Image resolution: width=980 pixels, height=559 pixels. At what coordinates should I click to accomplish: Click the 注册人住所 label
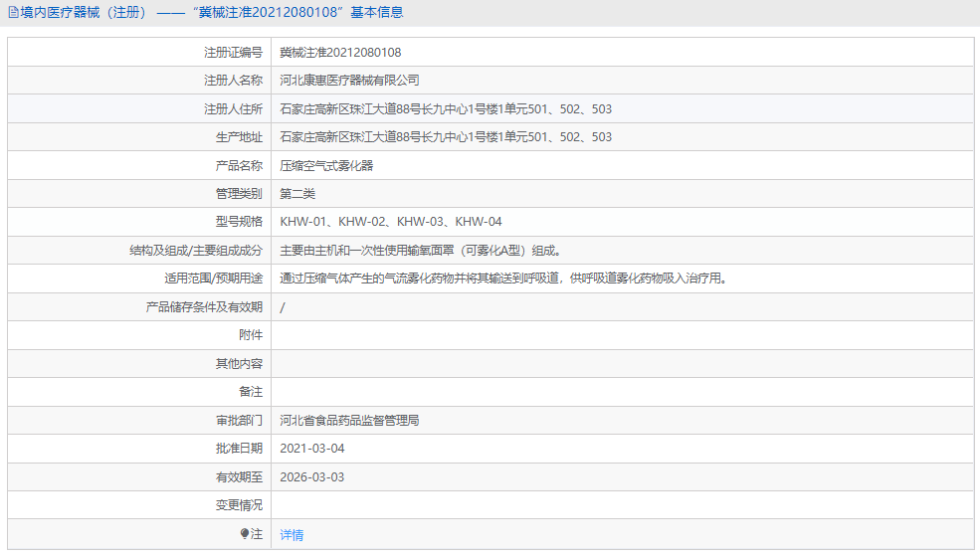click(233, 109)
